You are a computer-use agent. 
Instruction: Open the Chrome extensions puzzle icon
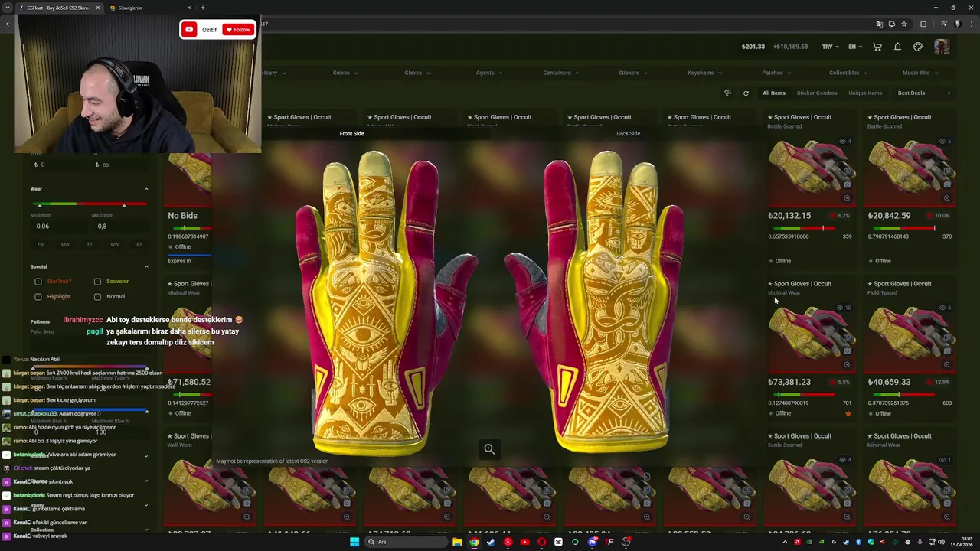point(923,24)
